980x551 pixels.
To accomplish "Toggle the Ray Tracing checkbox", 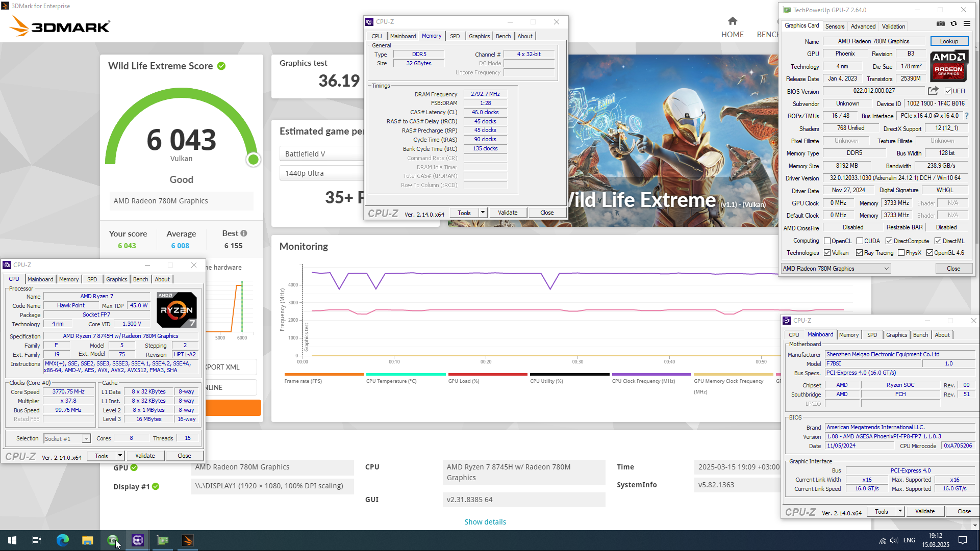I will [x=859, y=253].
